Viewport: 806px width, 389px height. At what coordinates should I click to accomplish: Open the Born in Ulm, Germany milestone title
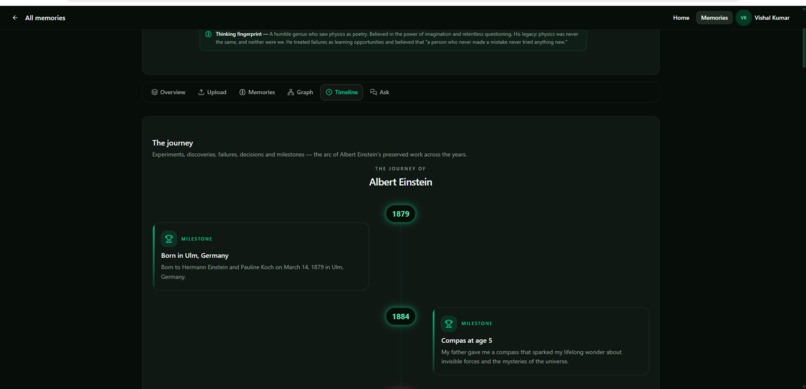195,256
